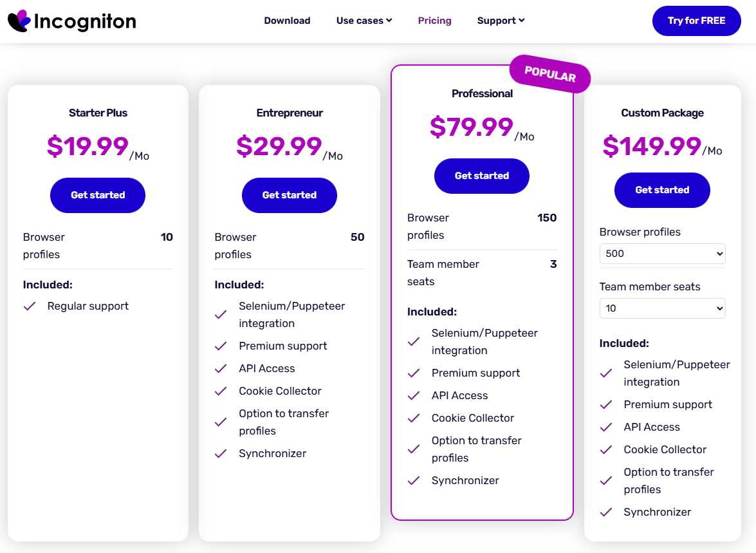Expand the Support menu

click(501, 21)
